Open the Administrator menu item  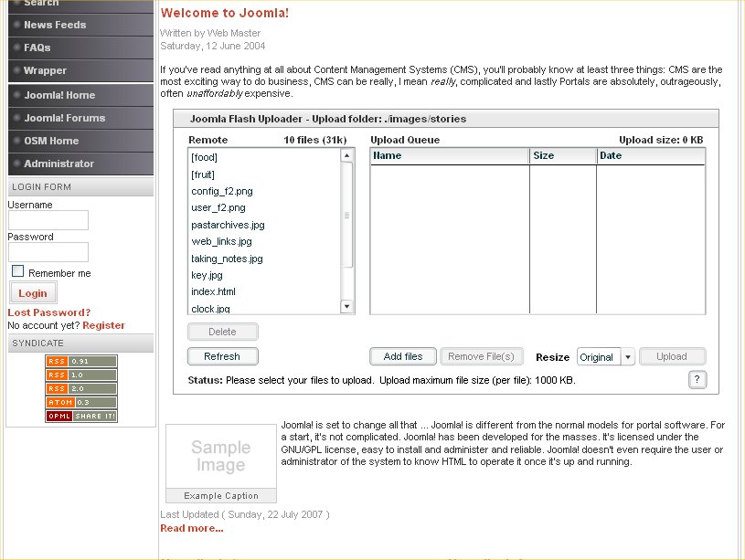point(80,164)
